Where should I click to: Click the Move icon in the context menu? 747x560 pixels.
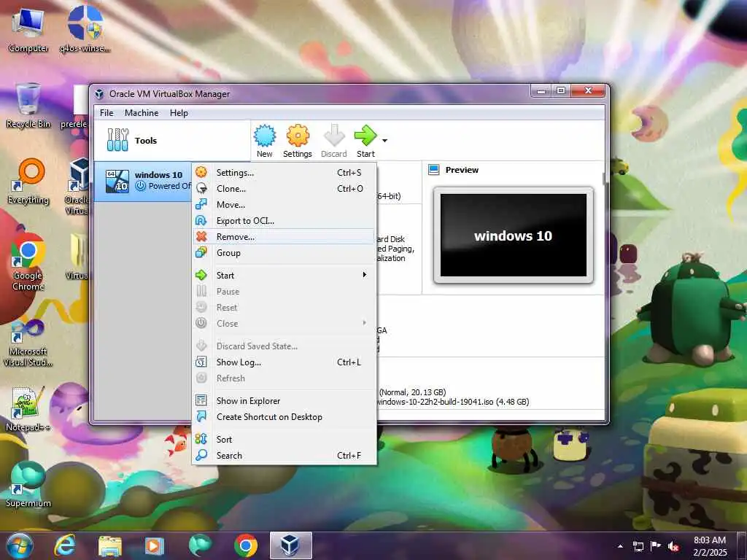coord(201,204)
